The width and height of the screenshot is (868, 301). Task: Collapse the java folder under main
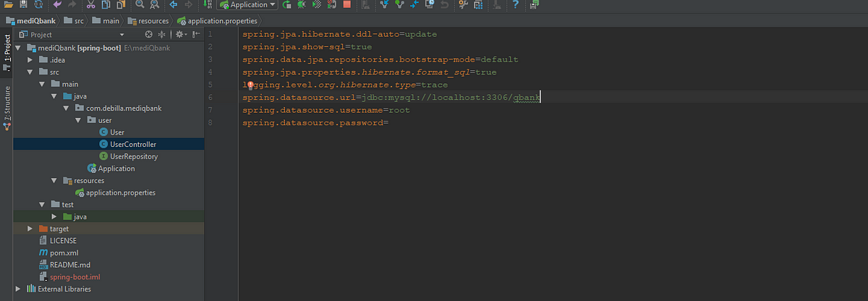[54, 96]
